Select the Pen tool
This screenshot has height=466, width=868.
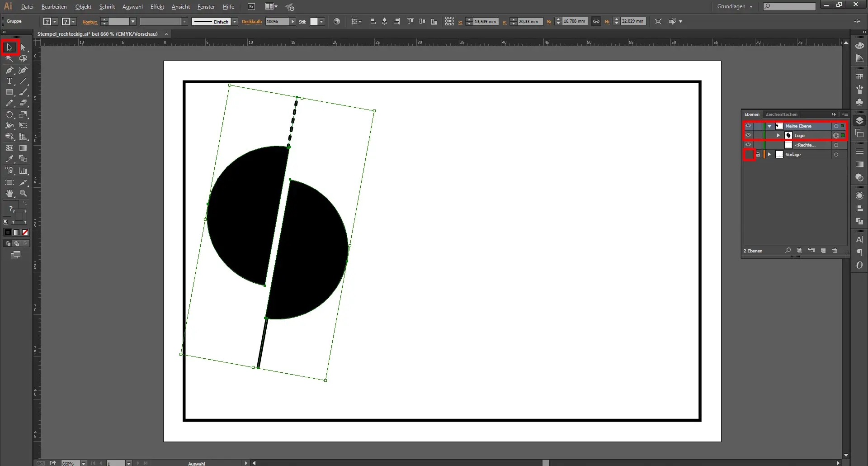click(x=9, y=70)
